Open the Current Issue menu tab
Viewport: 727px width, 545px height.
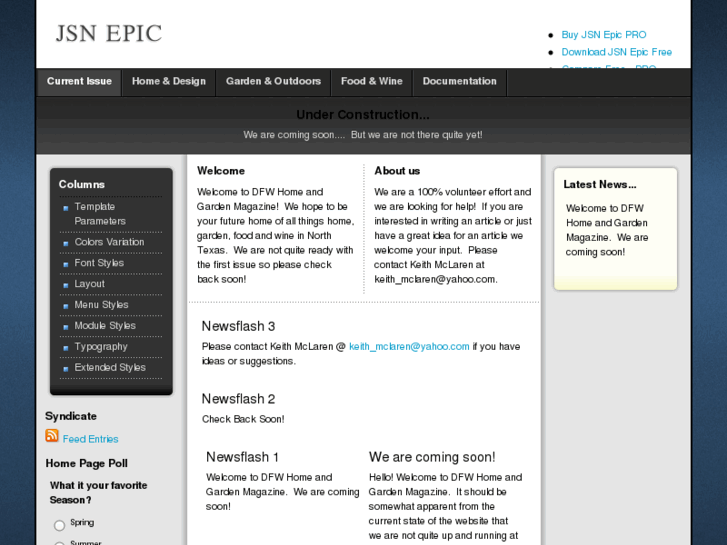(79, 82)
